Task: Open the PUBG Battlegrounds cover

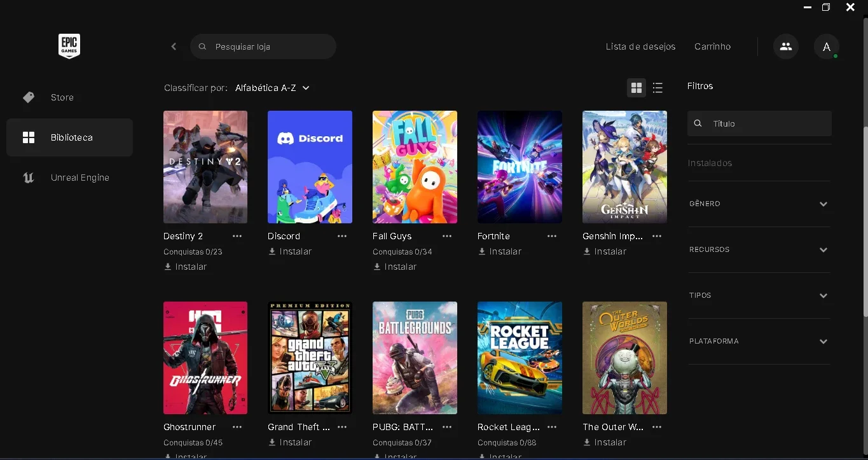Action: pos(415,358)
